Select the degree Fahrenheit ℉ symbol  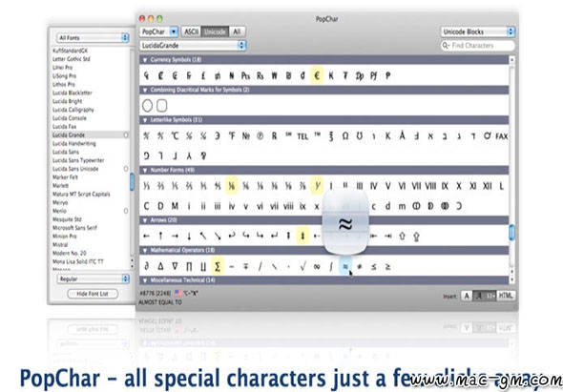[x=232, y=136]
